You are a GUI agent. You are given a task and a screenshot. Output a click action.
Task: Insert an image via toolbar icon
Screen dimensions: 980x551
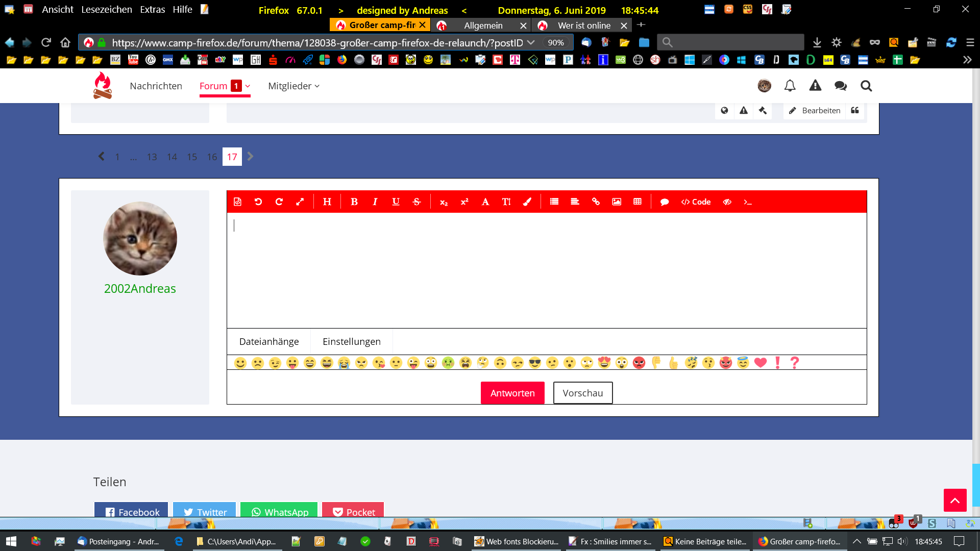pos(617,202)
